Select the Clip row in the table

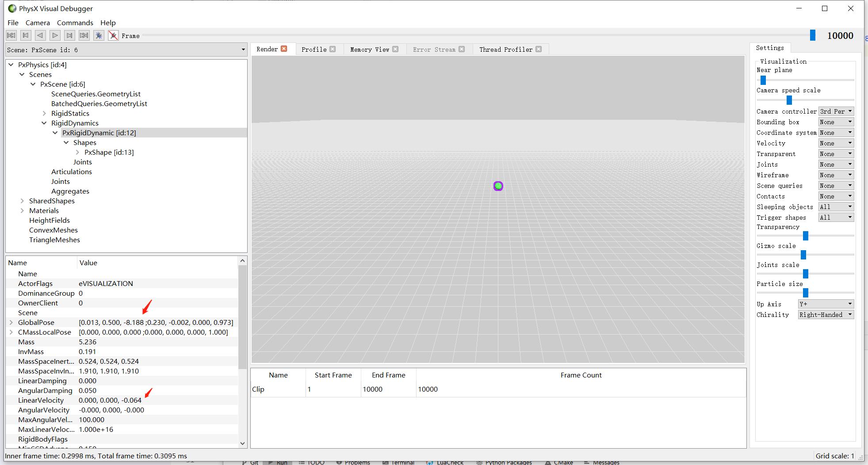coord(498,389)
